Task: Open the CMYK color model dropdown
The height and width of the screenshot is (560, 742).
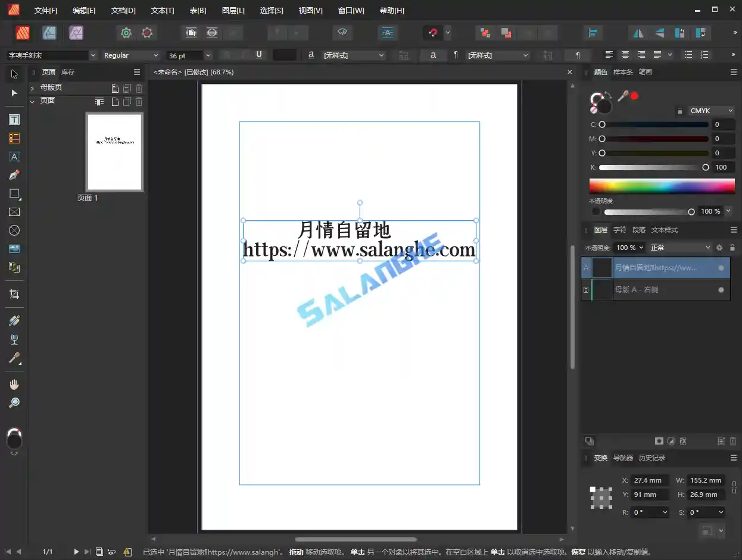Action: (710, 110)
